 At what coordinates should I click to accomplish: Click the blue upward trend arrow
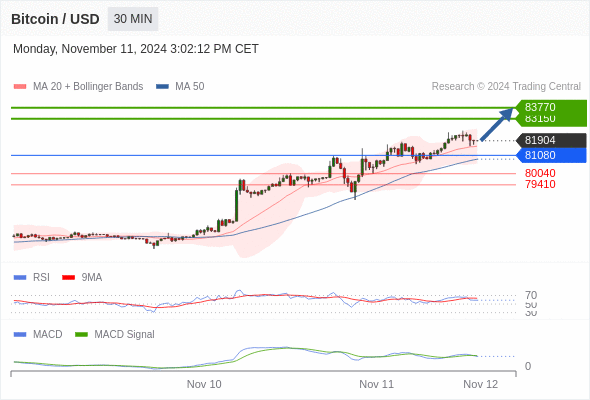click(x=497, y=124)
